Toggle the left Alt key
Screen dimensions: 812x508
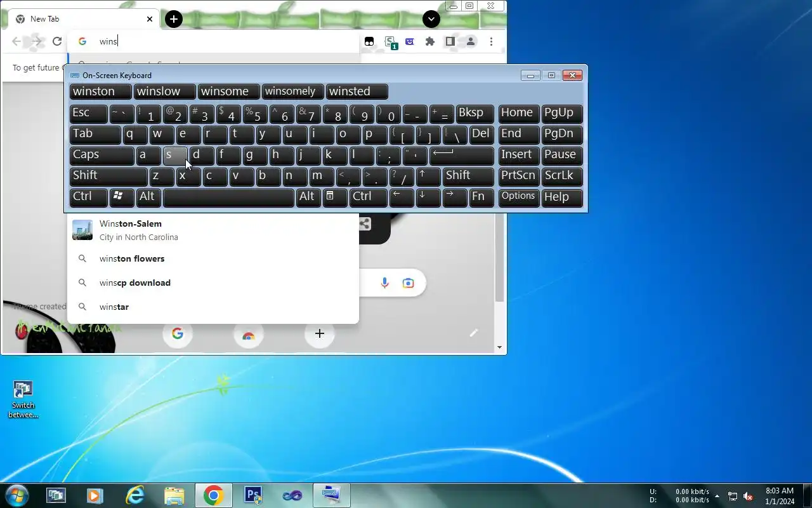point(149,198)
